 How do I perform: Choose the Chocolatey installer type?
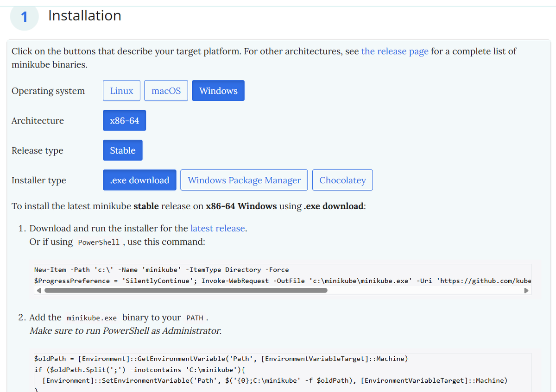click(342, 180)
